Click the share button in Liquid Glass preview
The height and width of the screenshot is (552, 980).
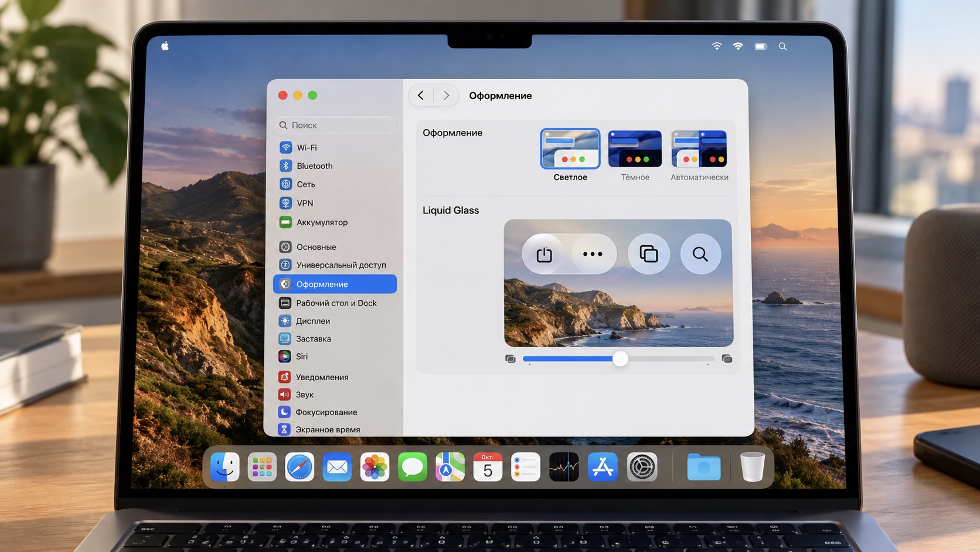tap(544, 254)
